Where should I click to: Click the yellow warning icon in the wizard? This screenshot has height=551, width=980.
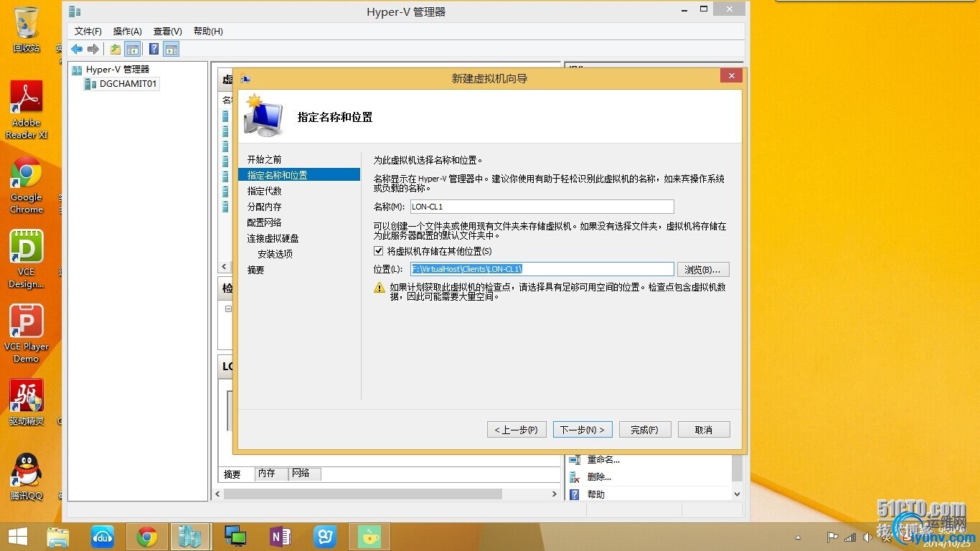(x=380, y=288)
